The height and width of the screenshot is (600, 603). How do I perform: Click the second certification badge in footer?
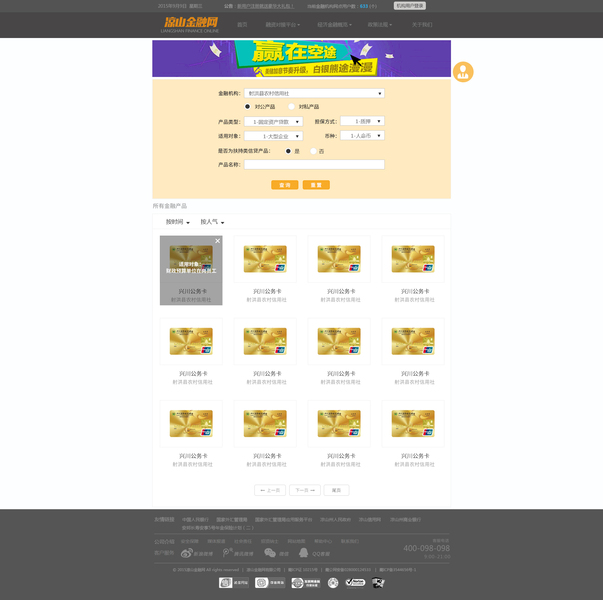coord(270,583)
